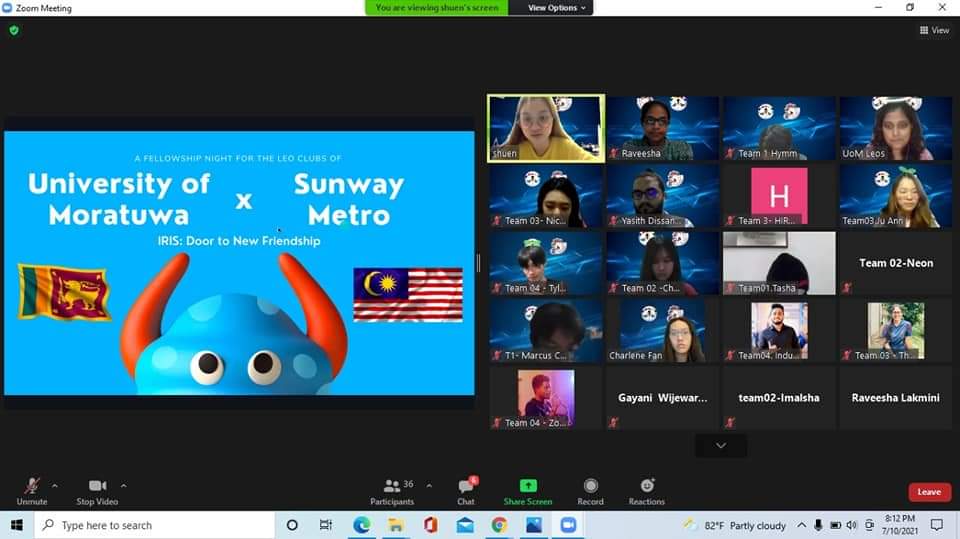
Task: Launch Microsoft Edge from taskbar
Action: pos(361,525)
